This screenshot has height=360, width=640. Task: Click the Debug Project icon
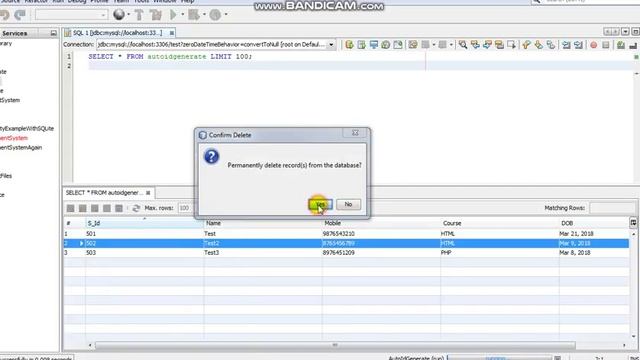pos(194,15)
